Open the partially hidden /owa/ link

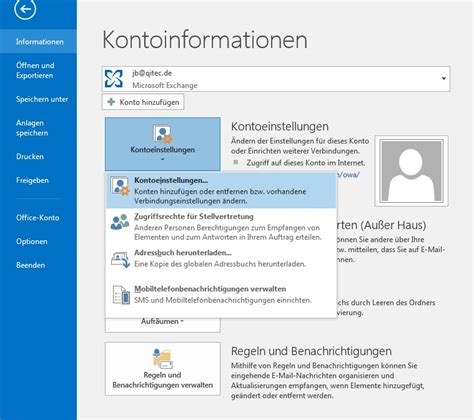(x=349, y=175)
